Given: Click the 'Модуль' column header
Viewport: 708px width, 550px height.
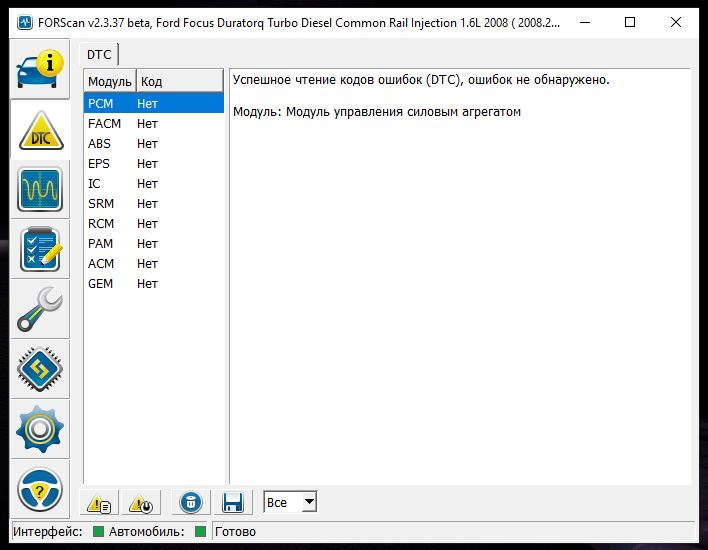Looking at the screenshot, I should [x=110, y=81].
